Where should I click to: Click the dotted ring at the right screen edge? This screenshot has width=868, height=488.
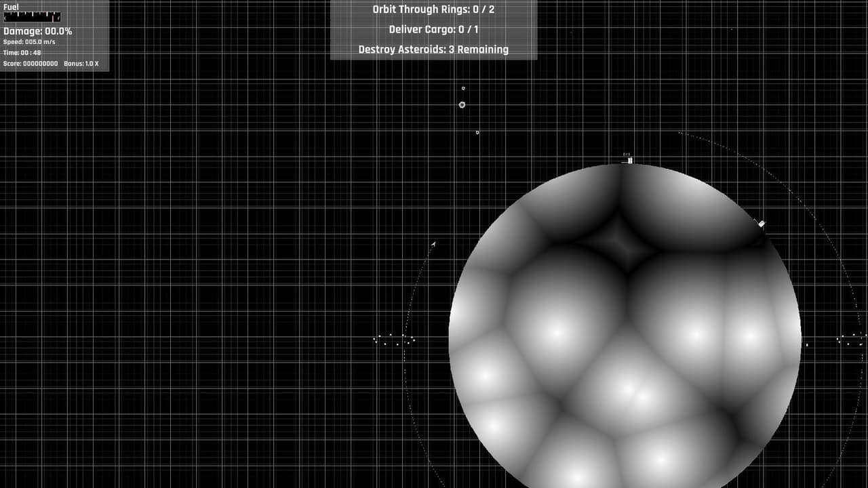click(852, 339)
